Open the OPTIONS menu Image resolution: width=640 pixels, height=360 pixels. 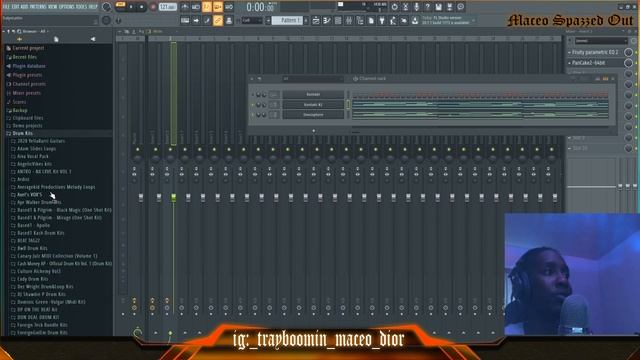[x=67, y=7]
